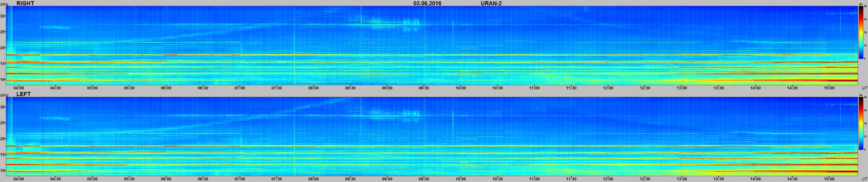The width and height of the screenshot is (868, 182).
Task: Click the 30 MHz tick of RIGHT panel
Action: [3, 16]
